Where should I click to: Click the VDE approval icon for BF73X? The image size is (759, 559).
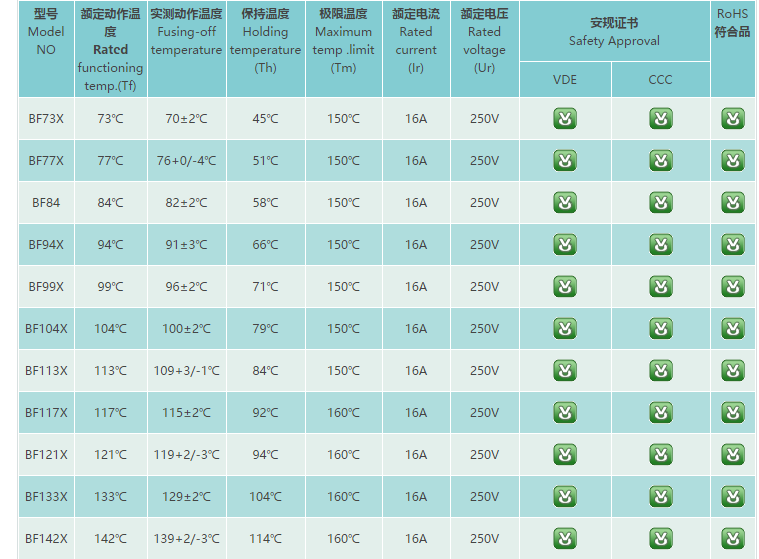tap(565, 119)
